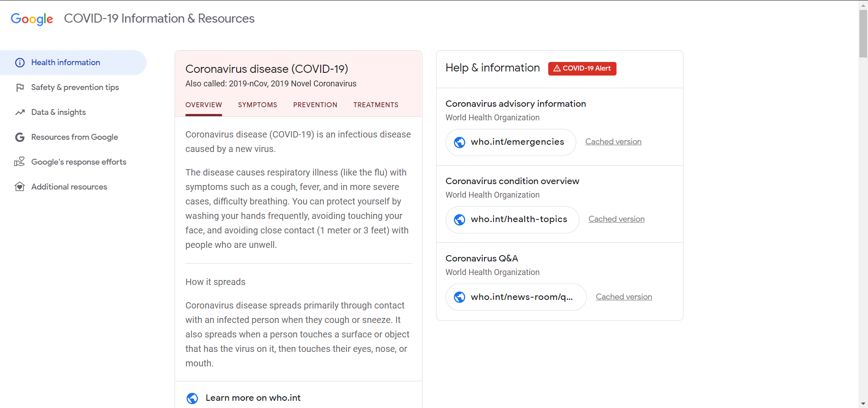Open Google's response efforts section
The height and width of the screenshot is (408, 868).
pos(73,162)
